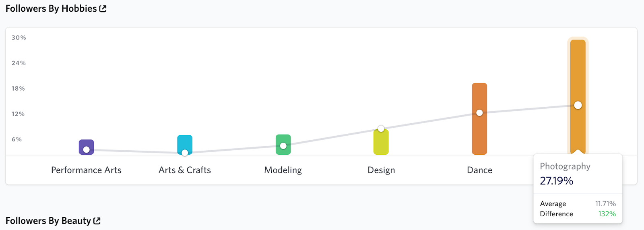This screenshot has height=230, width=644.
Task: Click the Modeling axis label
Action: tap(283, 170)
